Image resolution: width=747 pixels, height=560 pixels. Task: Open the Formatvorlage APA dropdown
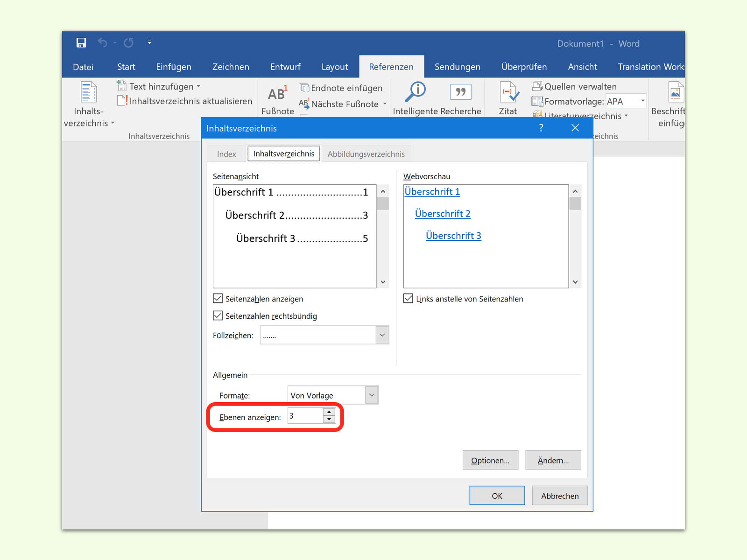tap(642, 101)
